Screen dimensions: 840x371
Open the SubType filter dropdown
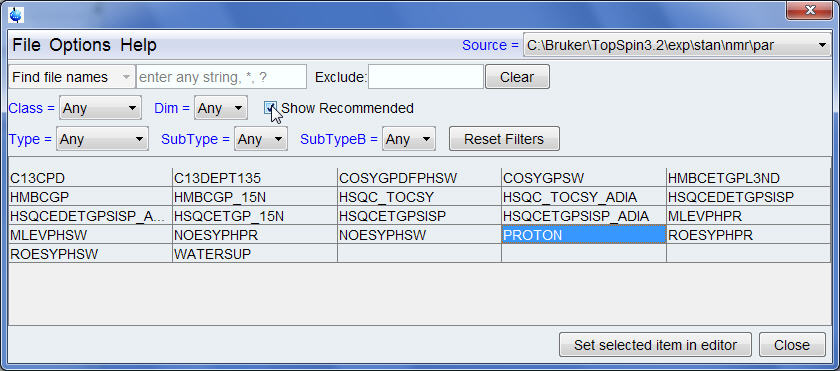tap(260, 139)
